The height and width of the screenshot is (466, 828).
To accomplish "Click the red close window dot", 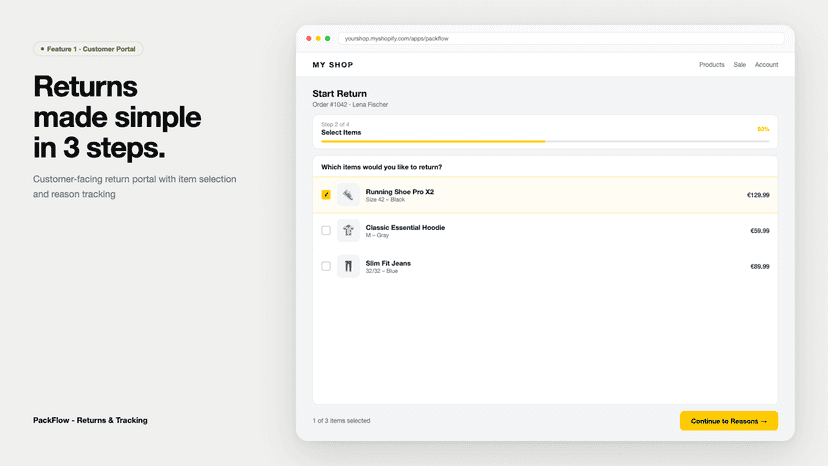I will point(308,39).
